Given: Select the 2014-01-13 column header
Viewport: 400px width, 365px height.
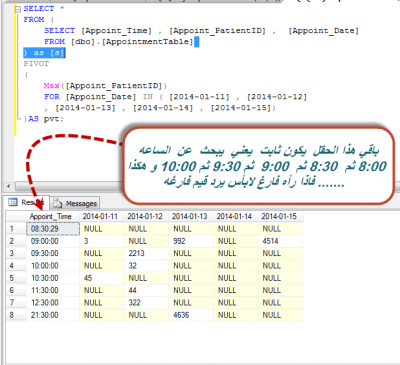Looking at the screenshot, I should coord(191,217).
